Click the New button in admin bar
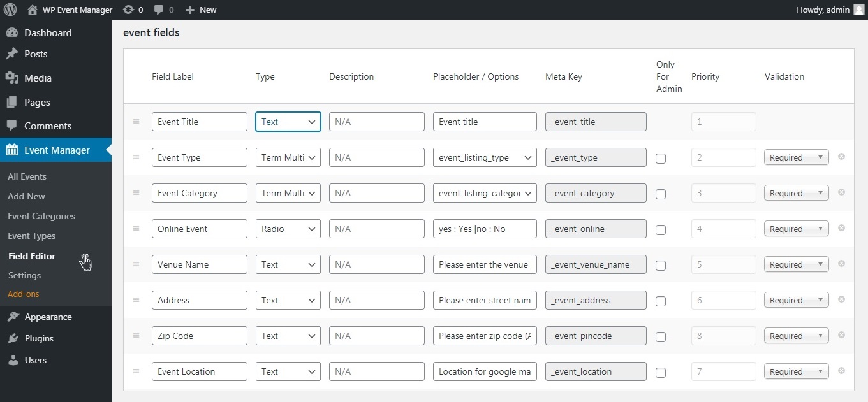The image size is (868, 402). point(201,10)
